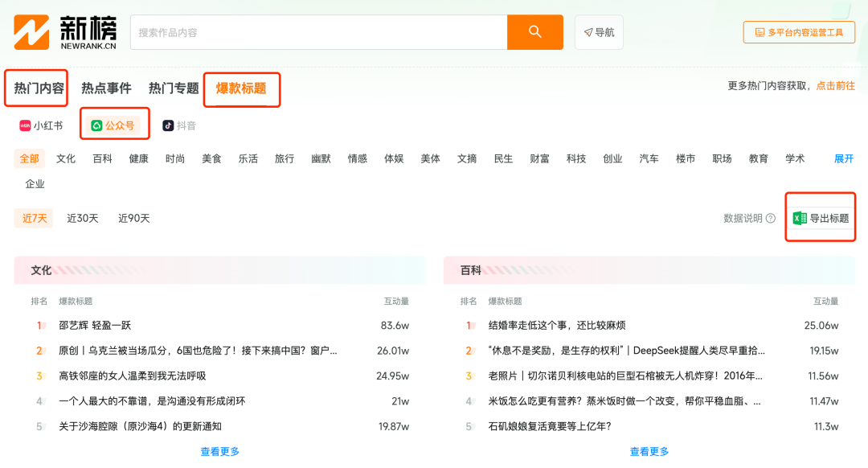
Task: Select the 爆款标题 tab
Action: (241, 90)
